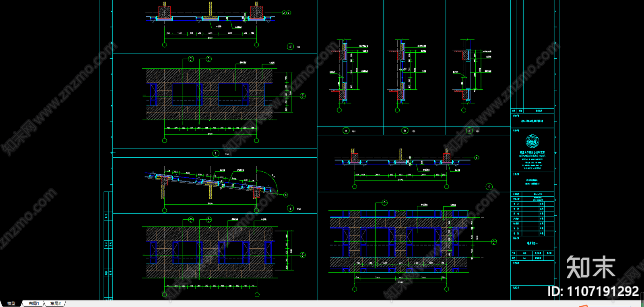Open the 布局1 layout tab
The height and width of the screenshot is (307, 644).
[x=34, y=303]
